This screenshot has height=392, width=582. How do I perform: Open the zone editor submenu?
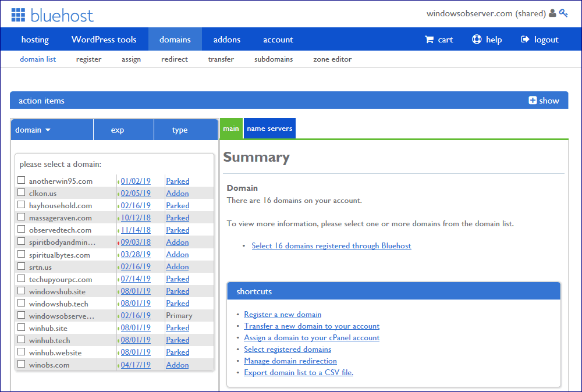332,59
